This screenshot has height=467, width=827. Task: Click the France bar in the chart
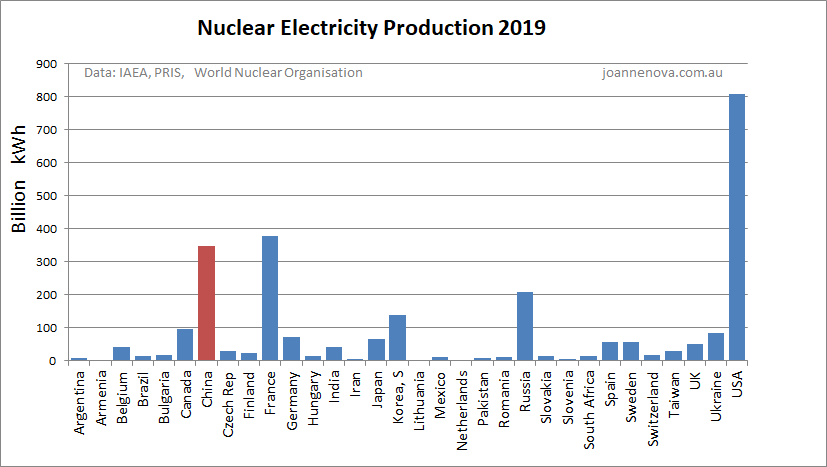tap(270, 298)
